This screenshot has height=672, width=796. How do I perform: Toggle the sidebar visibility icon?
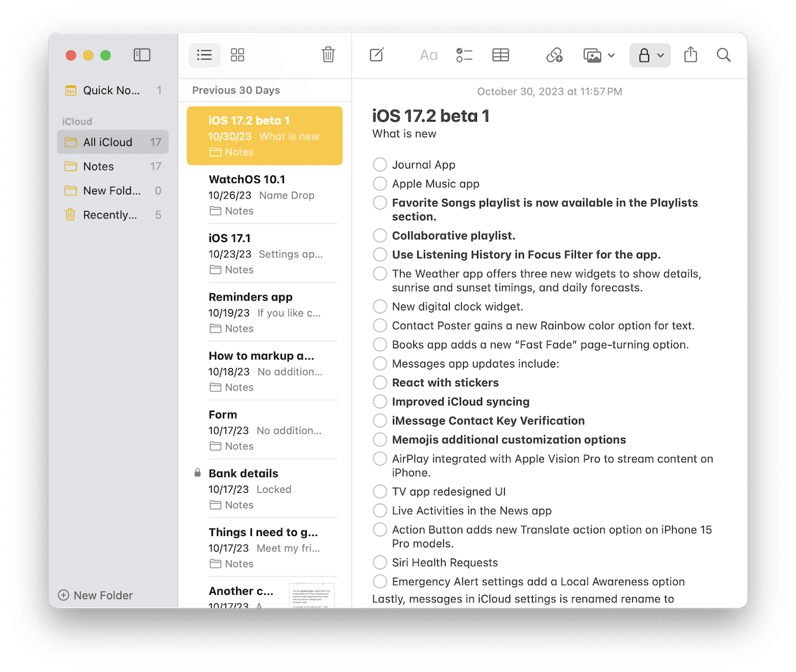pos(142,55)
